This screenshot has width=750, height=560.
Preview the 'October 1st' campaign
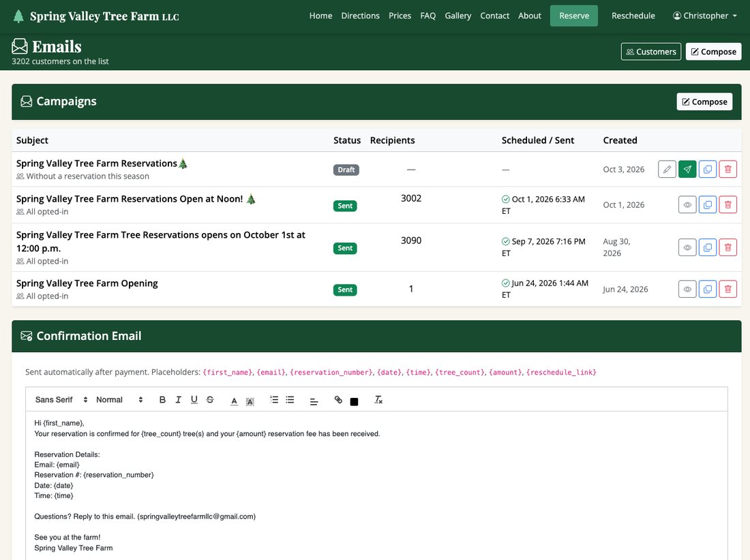coord(687,247)
